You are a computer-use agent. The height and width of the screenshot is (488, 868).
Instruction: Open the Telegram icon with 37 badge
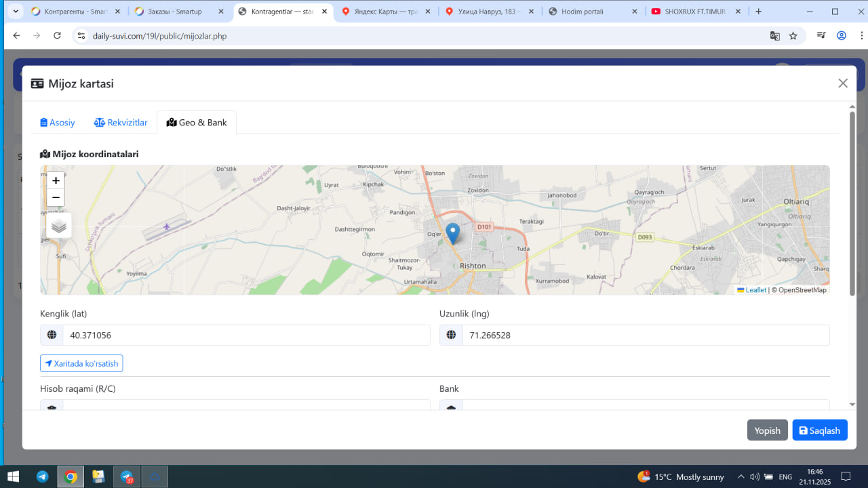pos(127,476)
